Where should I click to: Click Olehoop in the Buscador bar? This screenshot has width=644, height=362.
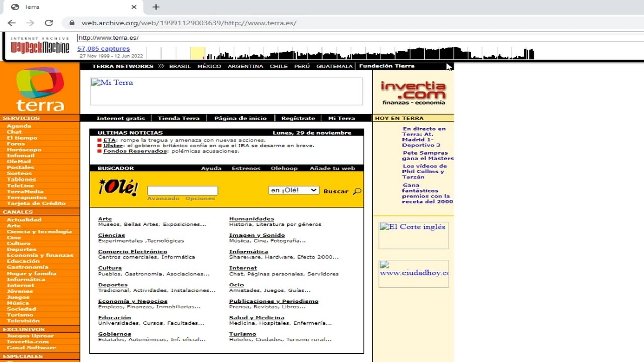pyautogui.click(x=284, y=168)
